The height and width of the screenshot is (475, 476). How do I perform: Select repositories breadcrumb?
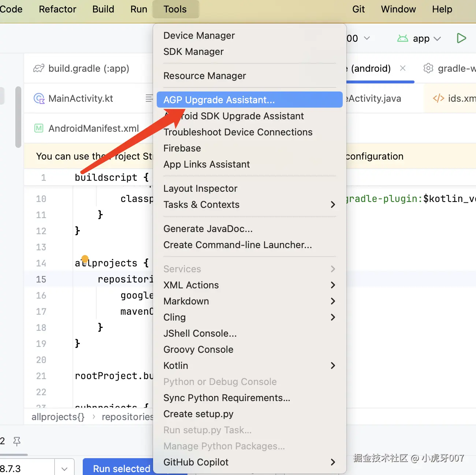(x=127, y=417)
